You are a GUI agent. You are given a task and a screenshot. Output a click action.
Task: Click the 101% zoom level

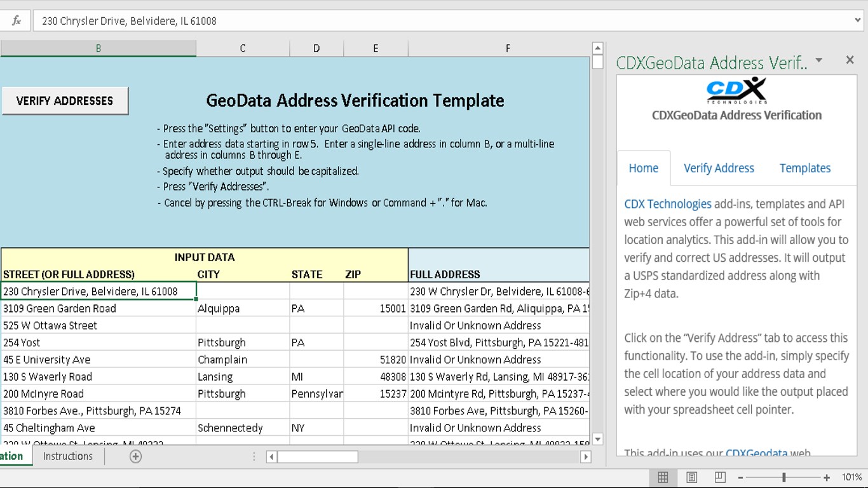click(x=851, y=478)
